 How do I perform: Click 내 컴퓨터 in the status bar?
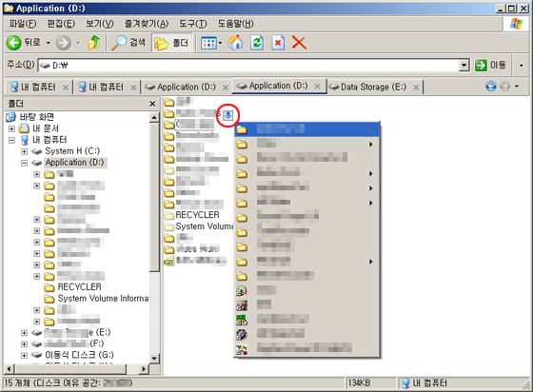tap(424, 383)
